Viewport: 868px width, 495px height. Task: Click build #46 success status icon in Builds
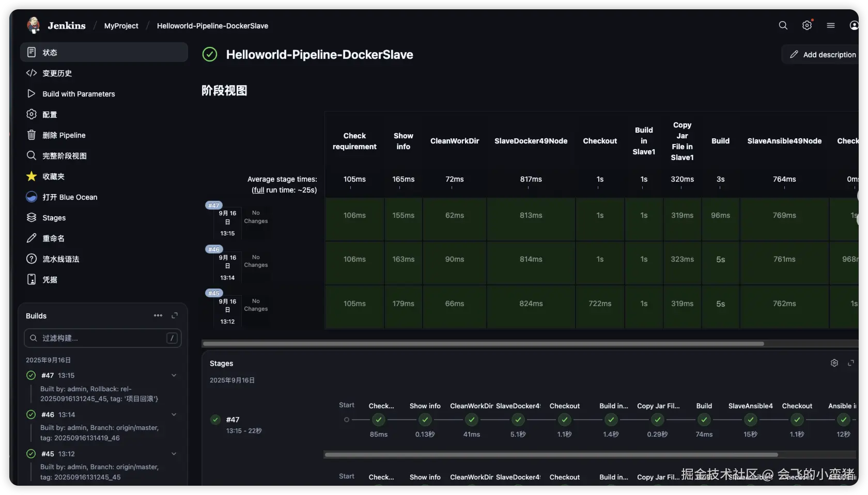[31, 414]
